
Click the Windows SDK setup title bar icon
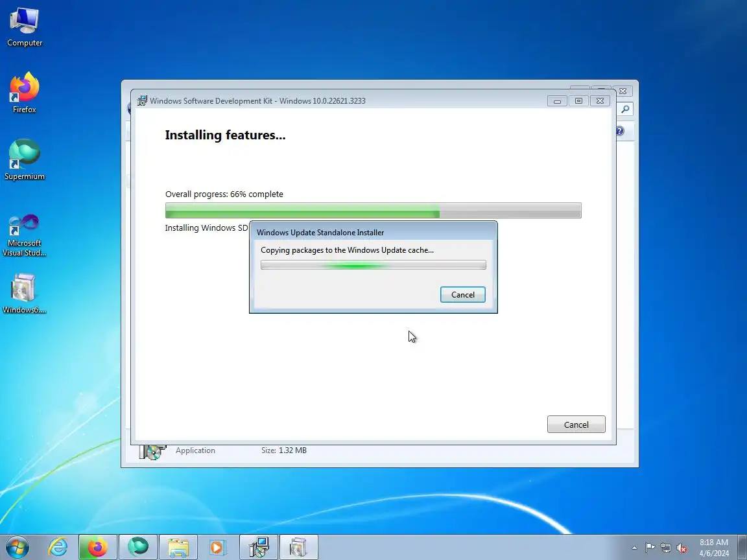[142, 100]
